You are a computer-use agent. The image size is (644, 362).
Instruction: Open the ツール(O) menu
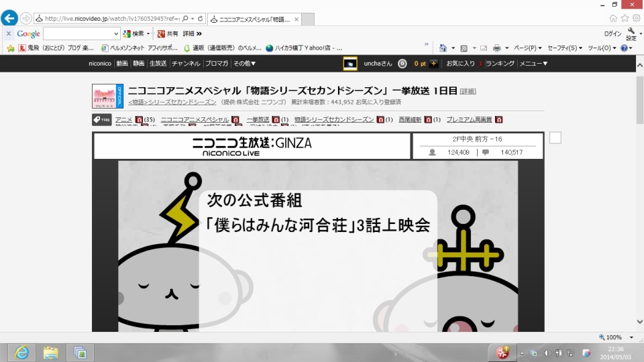click(x=602, y=48)
